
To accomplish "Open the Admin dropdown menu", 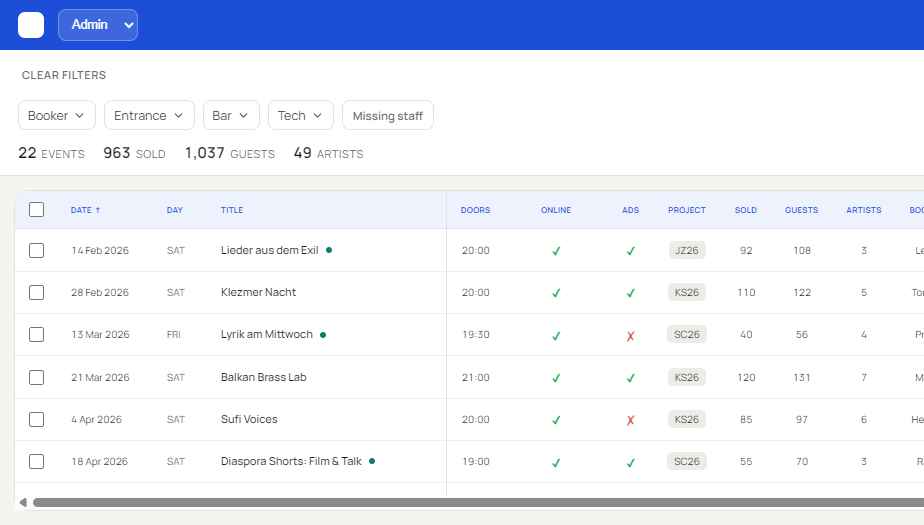I will click(98, 25).
